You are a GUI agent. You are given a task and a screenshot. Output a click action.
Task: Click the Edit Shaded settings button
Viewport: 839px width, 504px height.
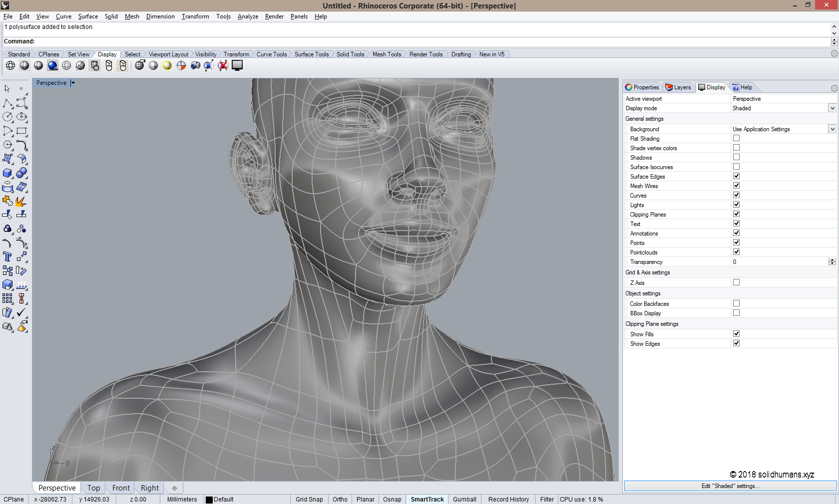730,486
